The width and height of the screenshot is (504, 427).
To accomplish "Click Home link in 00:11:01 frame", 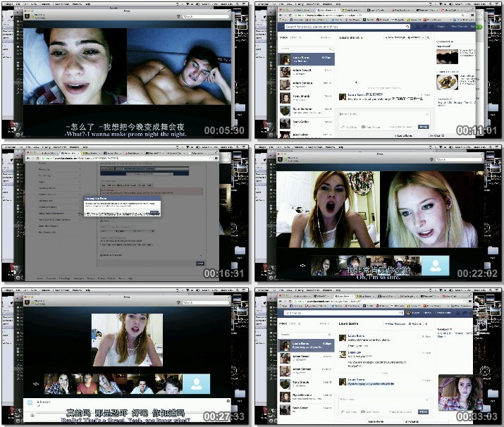I will pos(441,27).
